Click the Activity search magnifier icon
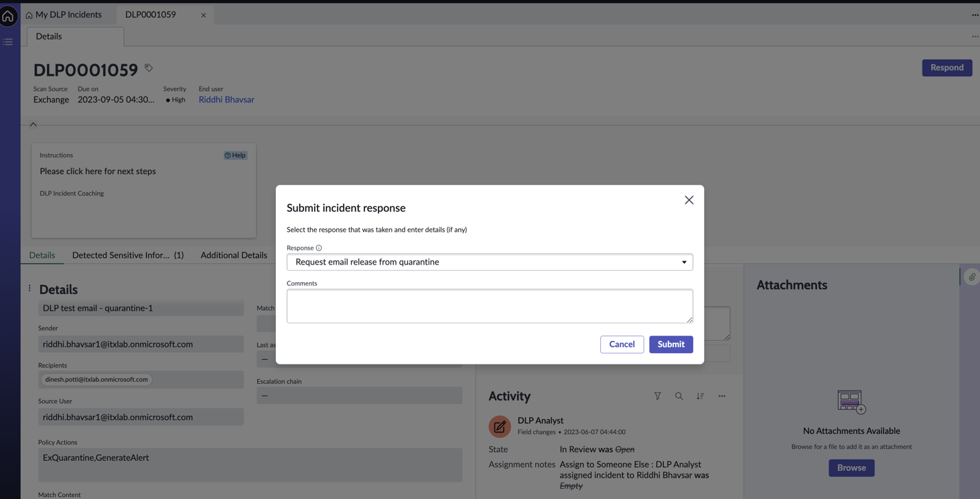 click(x=679, y=397)
